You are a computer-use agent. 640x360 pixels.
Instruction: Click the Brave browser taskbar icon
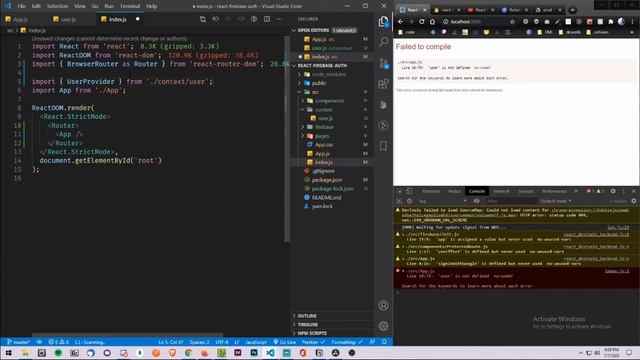[172, 353]
